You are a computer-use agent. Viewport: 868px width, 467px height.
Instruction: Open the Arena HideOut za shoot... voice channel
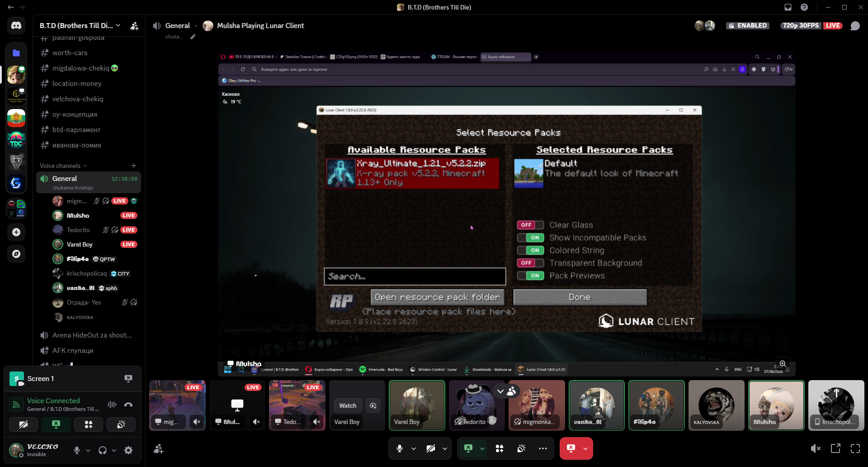(x=89, y=335)
